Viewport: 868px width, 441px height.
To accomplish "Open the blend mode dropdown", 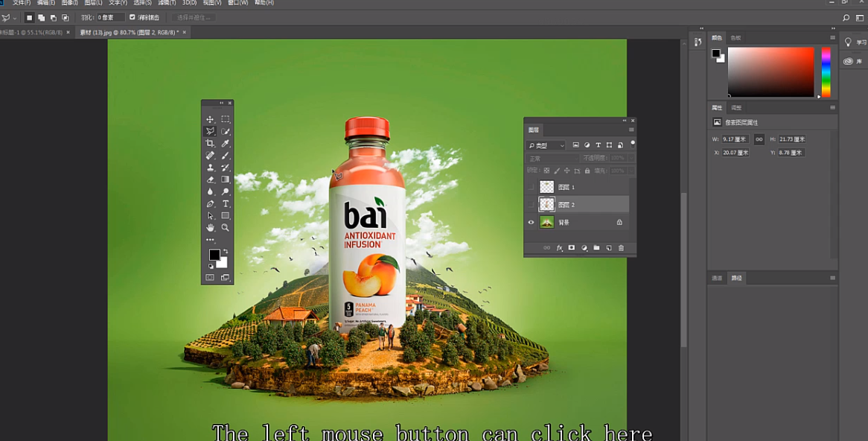I will pos(552,159).
